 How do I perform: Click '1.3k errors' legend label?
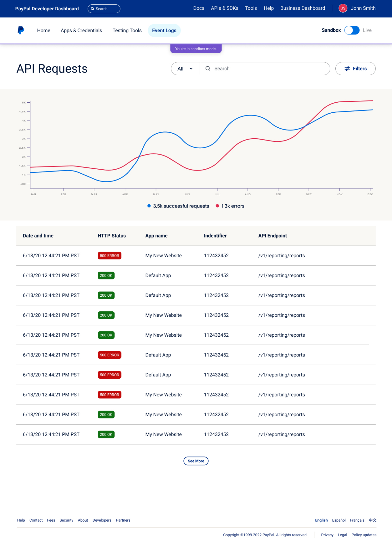233,206
